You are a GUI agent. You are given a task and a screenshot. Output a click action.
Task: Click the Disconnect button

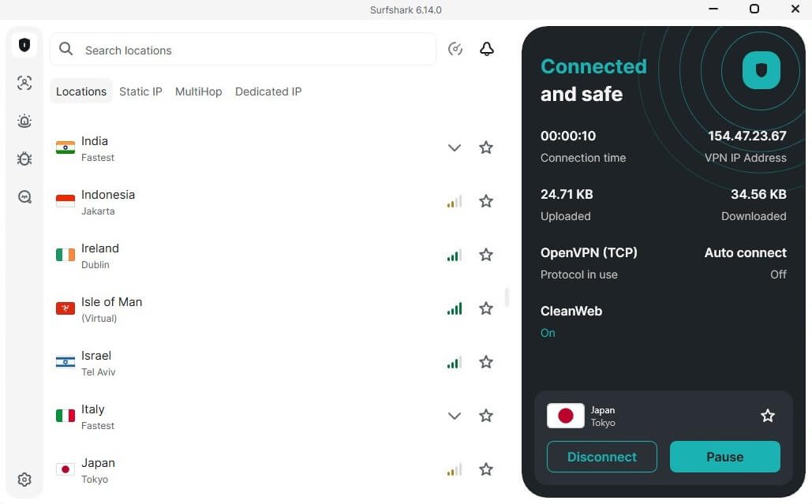pyautogui.click(x=602, y=457)
